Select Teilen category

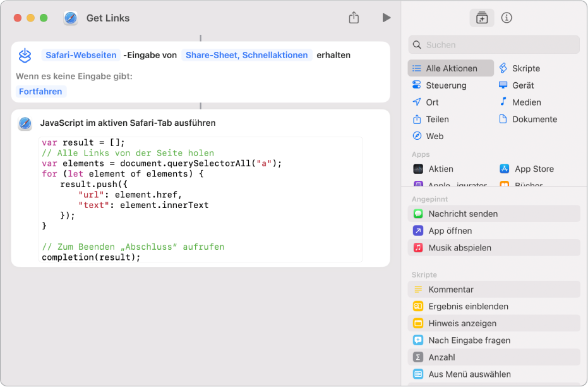430,120
